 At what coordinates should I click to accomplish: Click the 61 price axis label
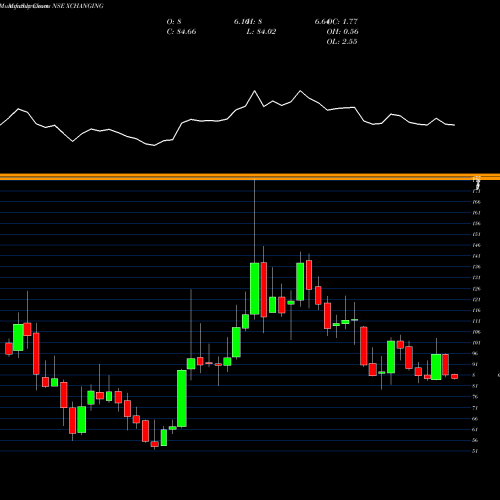[x=476, y=430]
